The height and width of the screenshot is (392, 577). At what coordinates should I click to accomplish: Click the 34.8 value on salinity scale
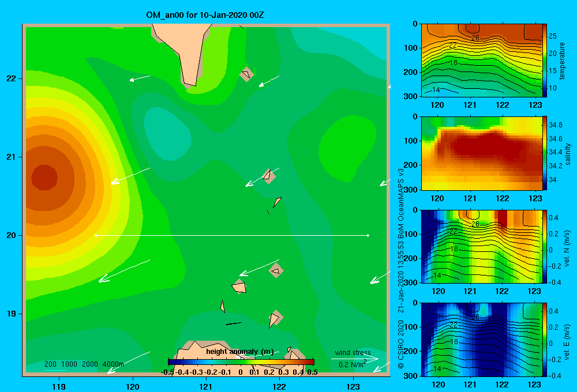coord(555,125)
